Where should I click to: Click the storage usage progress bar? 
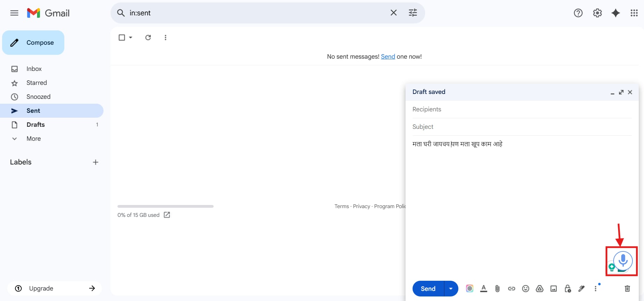pos(165,206)
